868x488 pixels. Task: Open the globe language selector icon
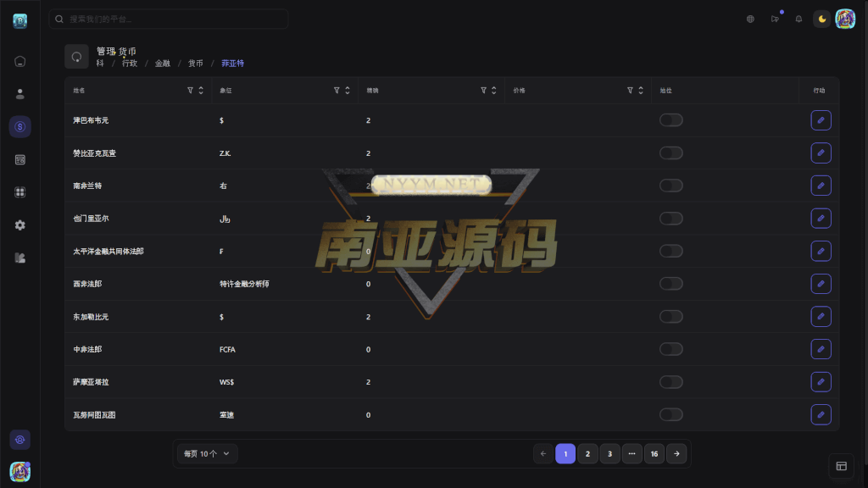[x=750, y=19]
